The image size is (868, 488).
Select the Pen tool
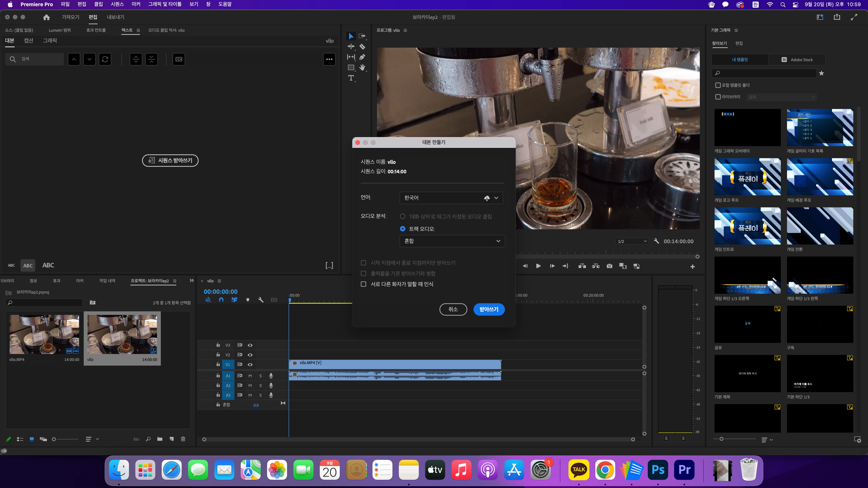click(x=362, y=57)
